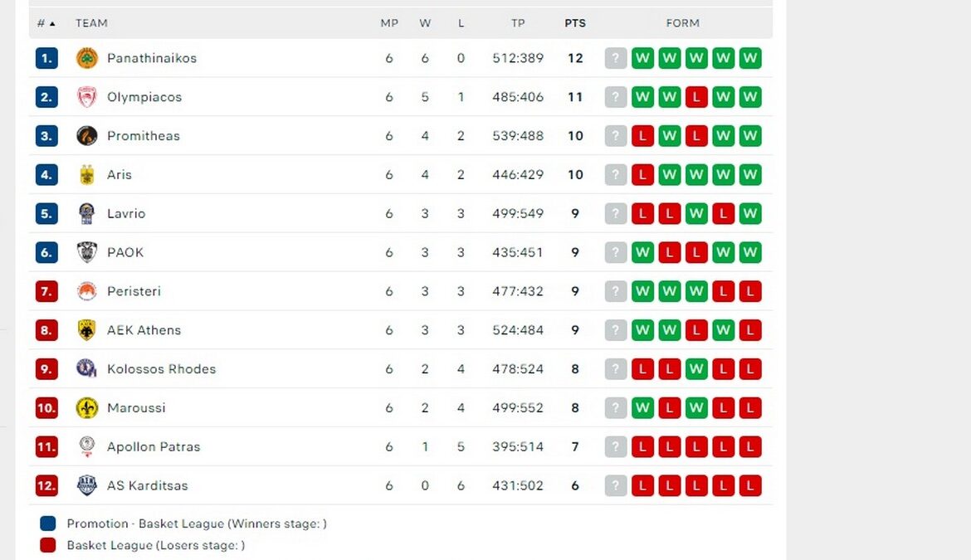This screenshot has width=971, height=560.
Task: Sort table by the # rank column
Action: [46, 23]
